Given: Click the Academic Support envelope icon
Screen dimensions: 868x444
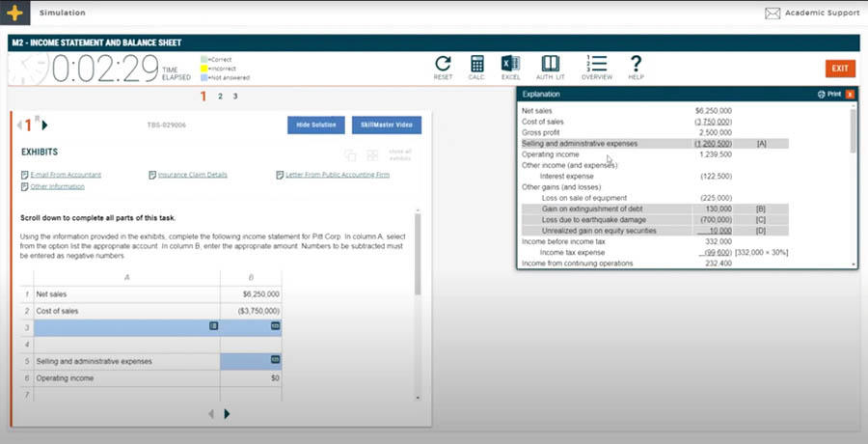Looking at the screenshot, I should [772, 14].
